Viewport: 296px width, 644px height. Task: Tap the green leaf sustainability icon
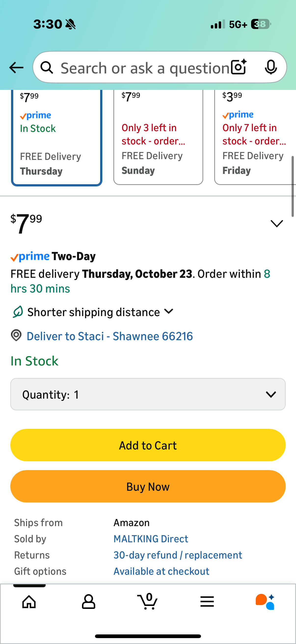pyautogui.click(x=18, y=312)
